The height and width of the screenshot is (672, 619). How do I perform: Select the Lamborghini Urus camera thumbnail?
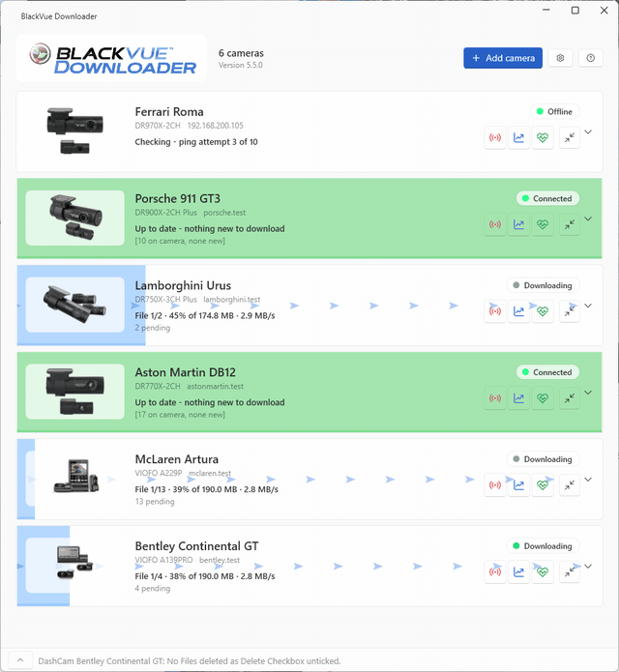pyautogui.click(x=75, y=305)
